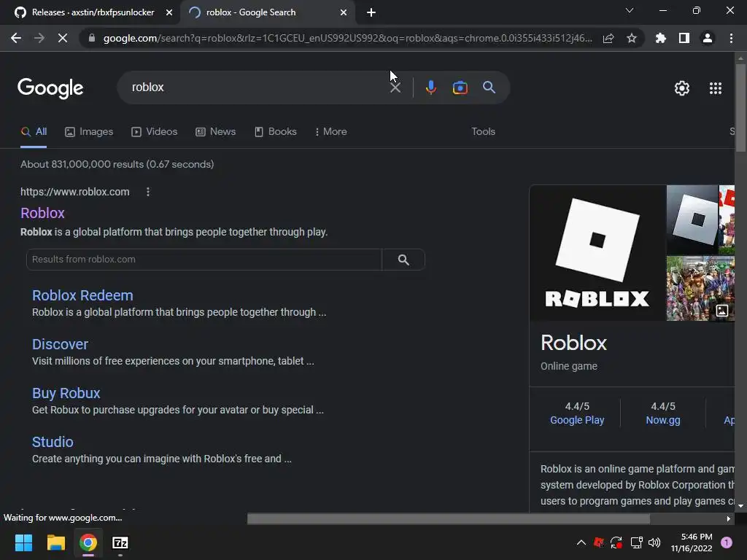This screenshot has height=560, width=747.
Task: Stop loading the page
Action: [x=63, y=38]
